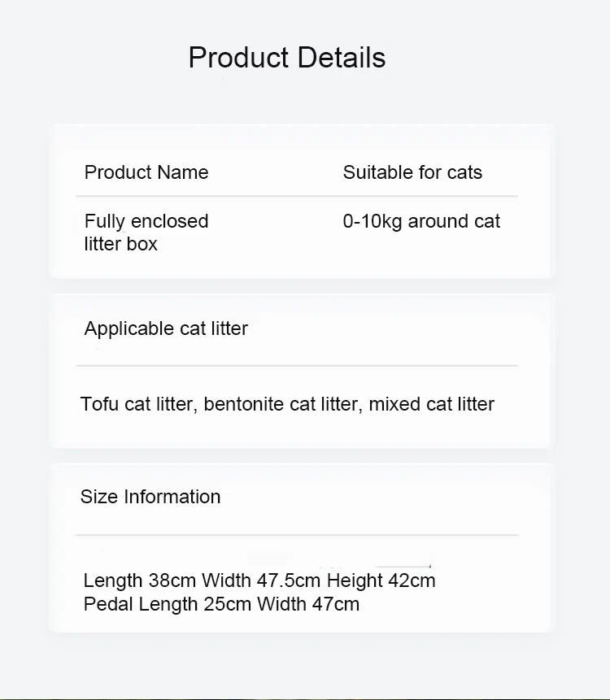Click the divider under Size Information
610x700 pixels.
[x=297, y=535]
